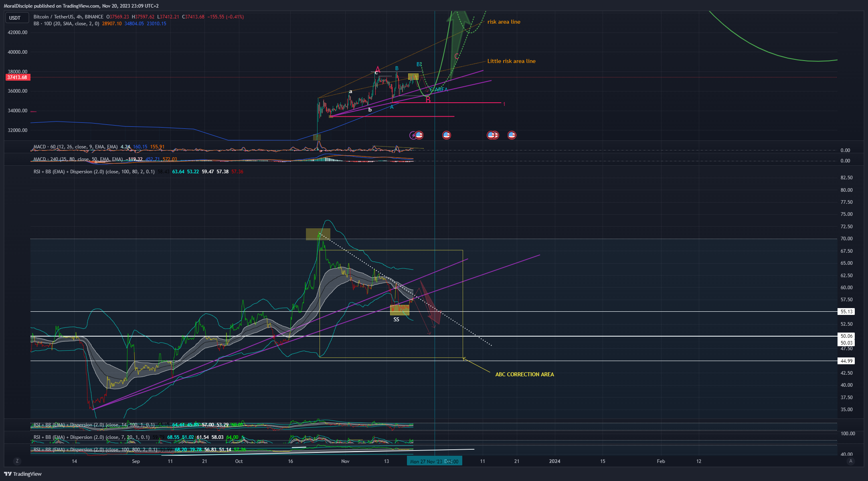Select RSI + BB legend with length 14, 100
This screenshot has height=481, width=868.
pos(94,425)
